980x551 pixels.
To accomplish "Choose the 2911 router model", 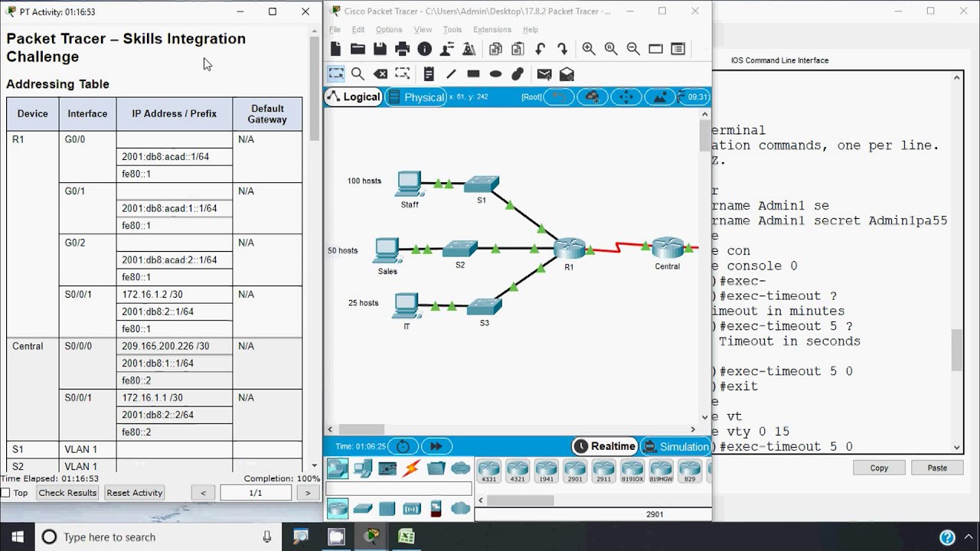I will [x=603, y=471].
